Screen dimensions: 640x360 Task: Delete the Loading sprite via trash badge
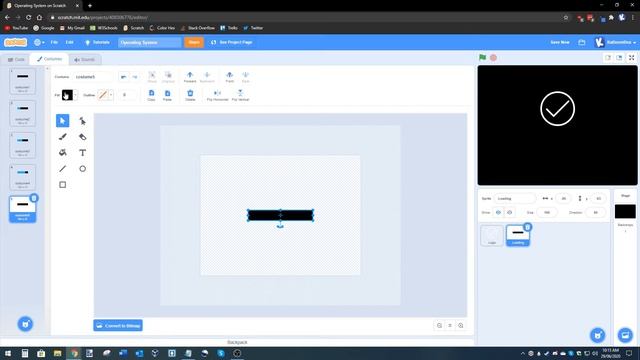tap(527, 227)
